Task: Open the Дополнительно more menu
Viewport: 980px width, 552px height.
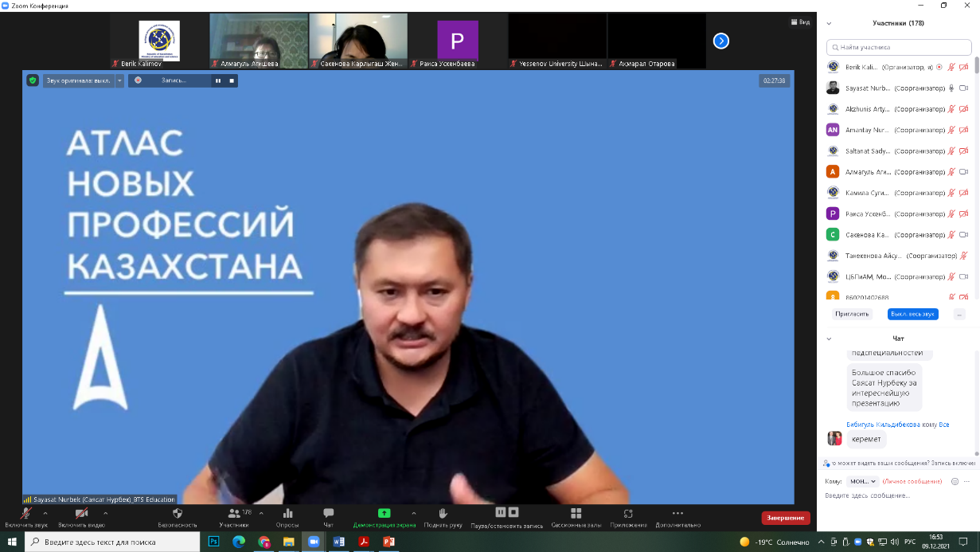Action: coord(677,514)
